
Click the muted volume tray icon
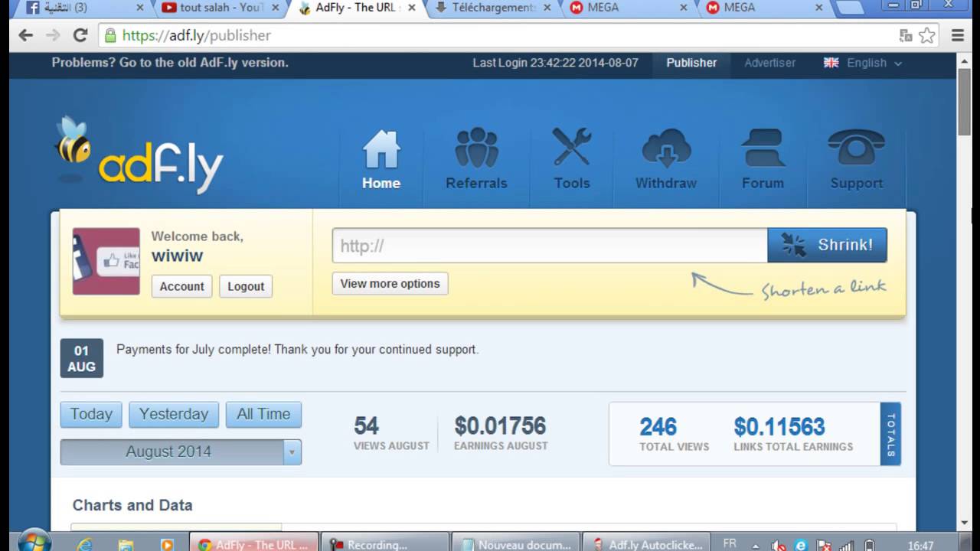coord(779,546)
